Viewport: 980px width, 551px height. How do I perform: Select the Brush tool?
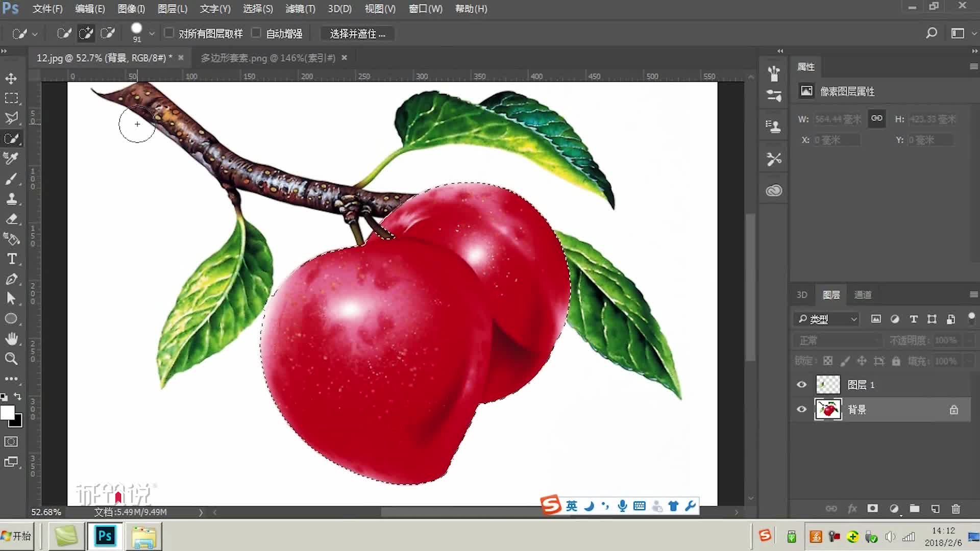click(x=11, y=179)
